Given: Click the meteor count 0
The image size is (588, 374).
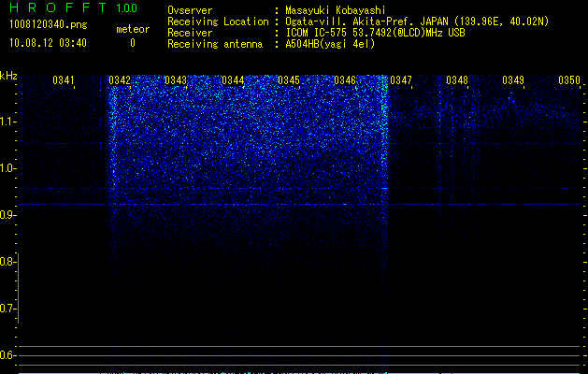Looking at the screenshot, I should (x=133, y=43).
